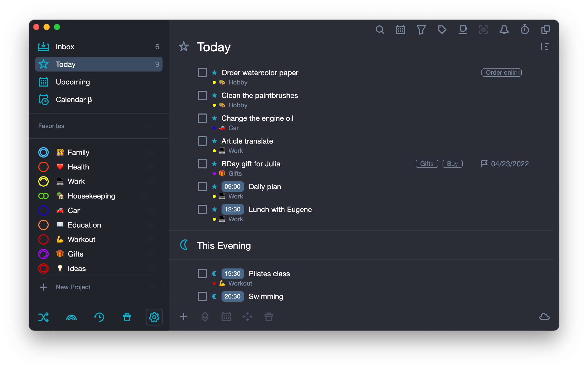Click the calendar icon in bottom bar
Image resolution: width=588 pixels, height=369 pixels.
tap(226, 317)
